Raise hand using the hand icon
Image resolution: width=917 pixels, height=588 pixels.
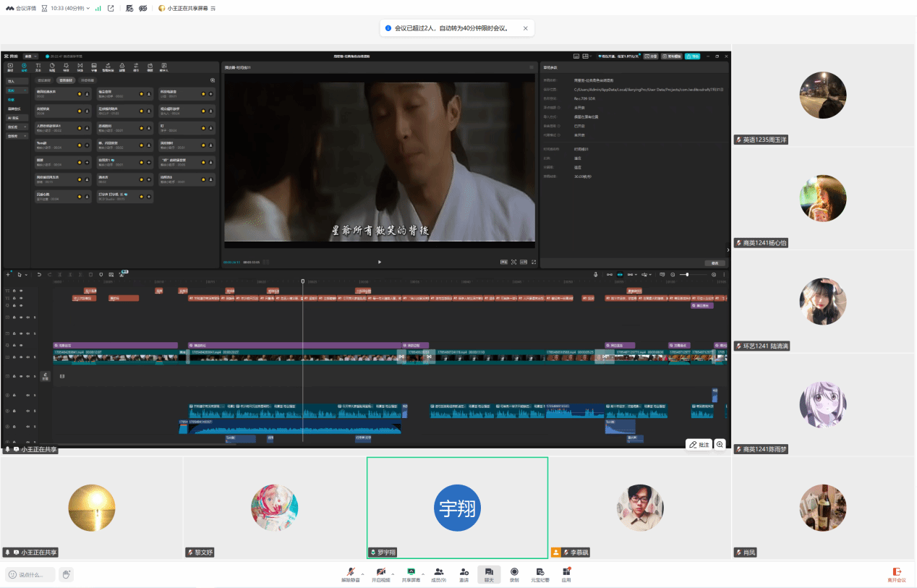tap(66, 574)
